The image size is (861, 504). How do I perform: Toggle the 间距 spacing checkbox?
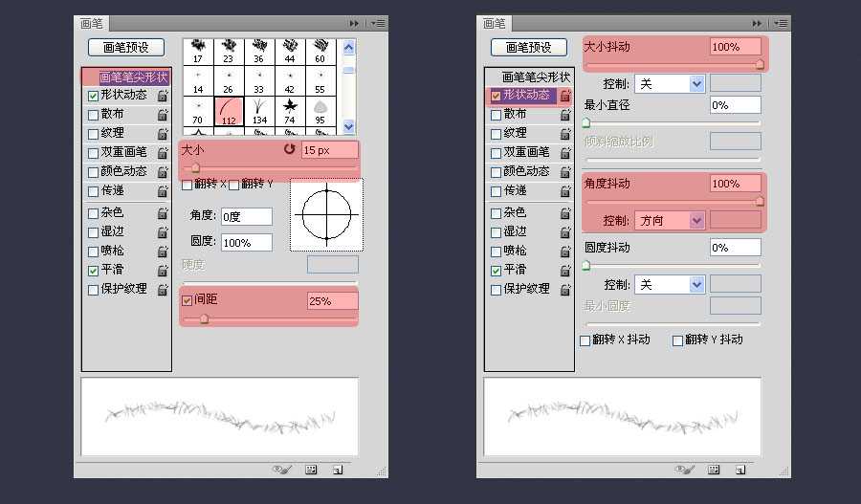[187, 300]
